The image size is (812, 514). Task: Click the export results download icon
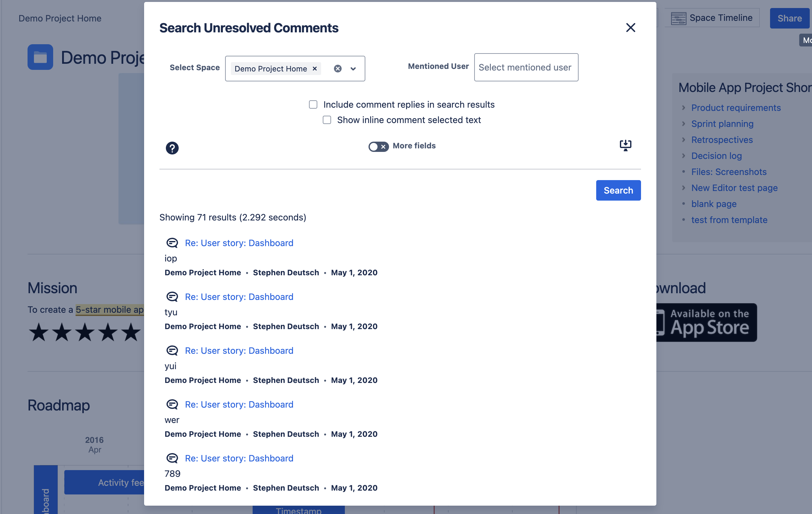[625, 145]
